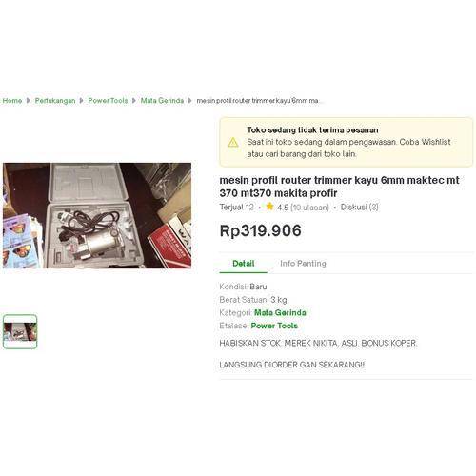476x476 pixels.
Task: Click the truncated product name breadcrumb
Action: tap(259, 101)
